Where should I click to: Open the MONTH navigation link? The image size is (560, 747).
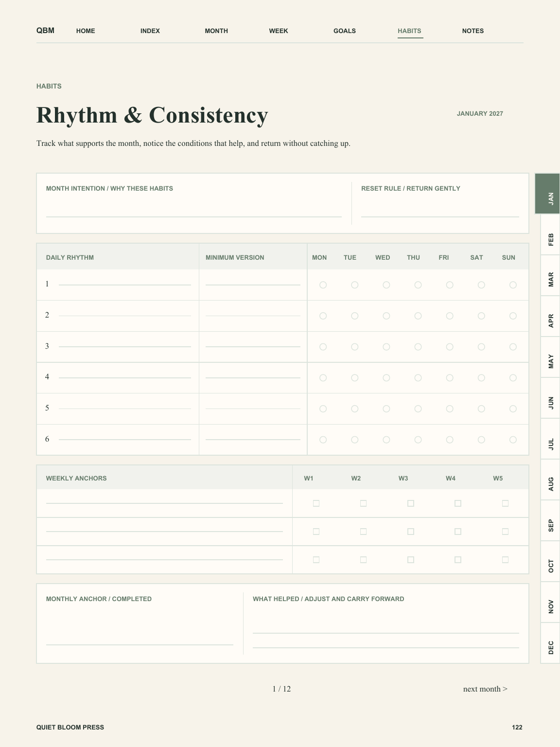coord(216,31)
